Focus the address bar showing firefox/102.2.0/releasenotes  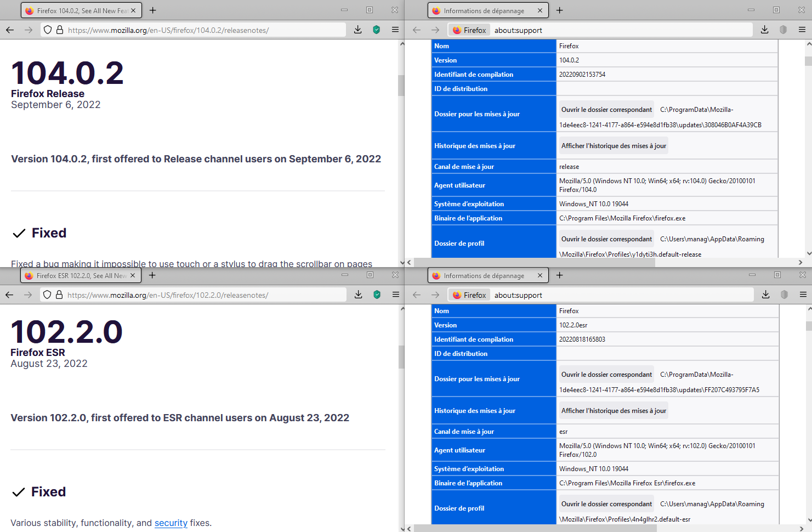point(193,295)
